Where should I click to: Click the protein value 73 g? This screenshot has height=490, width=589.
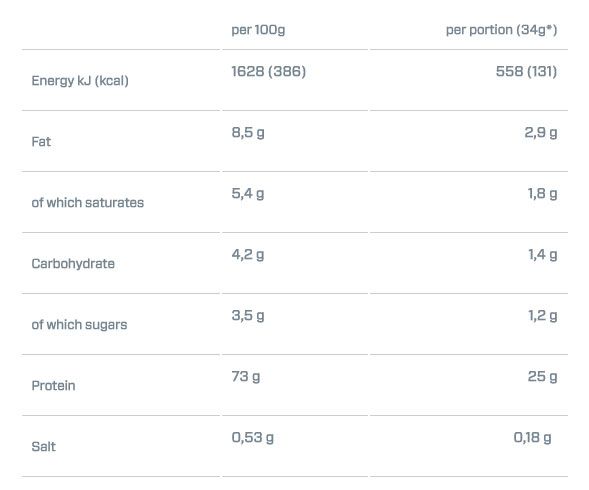[x=246, y=377]
